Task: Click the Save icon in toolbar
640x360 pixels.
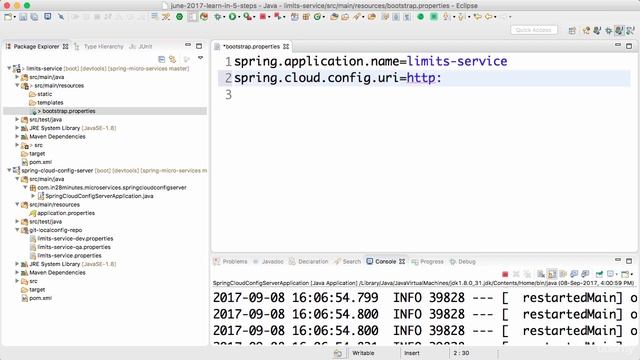Action: [x=23, y=17]
